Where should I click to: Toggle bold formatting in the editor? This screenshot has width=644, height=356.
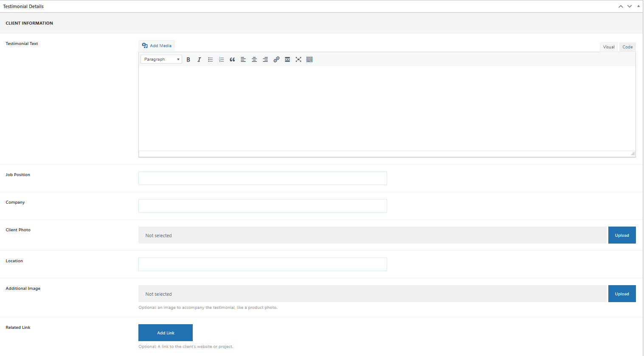coord(188,60)
